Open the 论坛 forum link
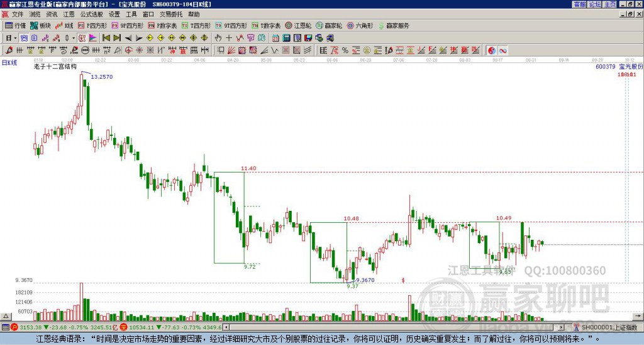This screenshot has height=345, width=644. click(x=595, y=4)
